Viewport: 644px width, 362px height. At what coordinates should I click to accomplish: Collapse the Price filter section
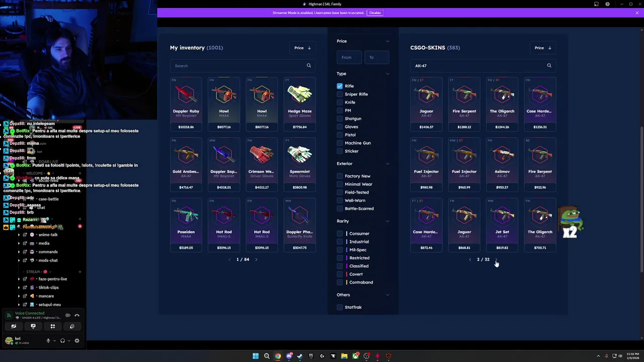click(x=387, y=41)
